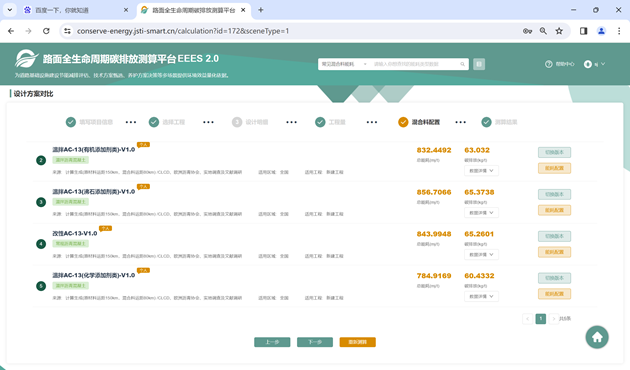Go to the greyed-out step number 3
630x370 pixels.
pyautogui.click(x=237, y=122)
